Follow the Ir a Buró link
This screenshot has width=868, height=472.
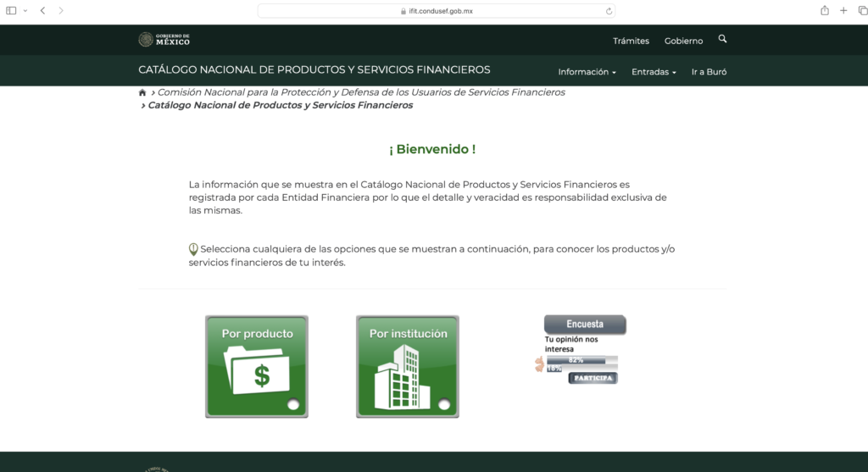709,72
